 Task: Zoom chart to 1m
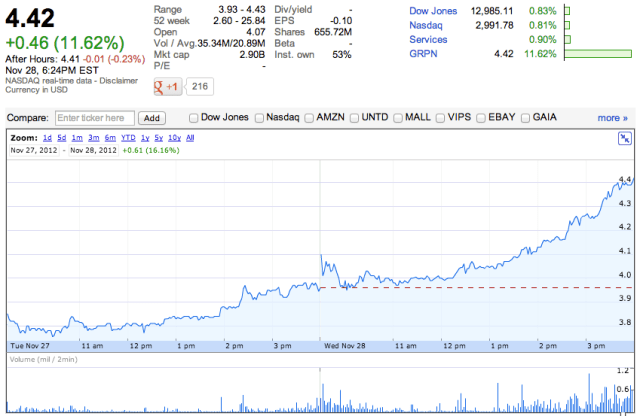77,138
